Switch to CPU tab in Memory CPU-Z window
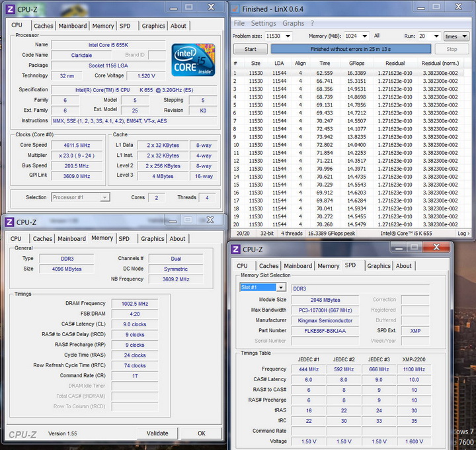Viewport: 476px width, 450px height. (16, 239)
